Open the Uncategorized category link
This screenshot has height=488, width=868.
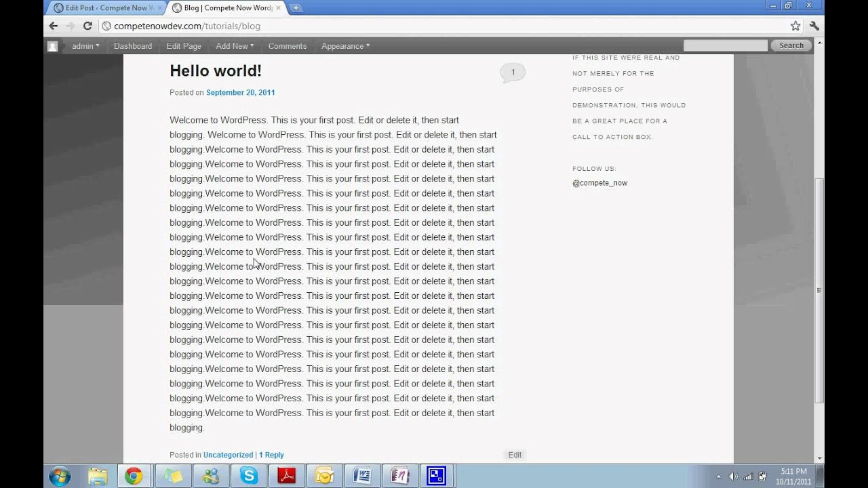coord(228,455)
